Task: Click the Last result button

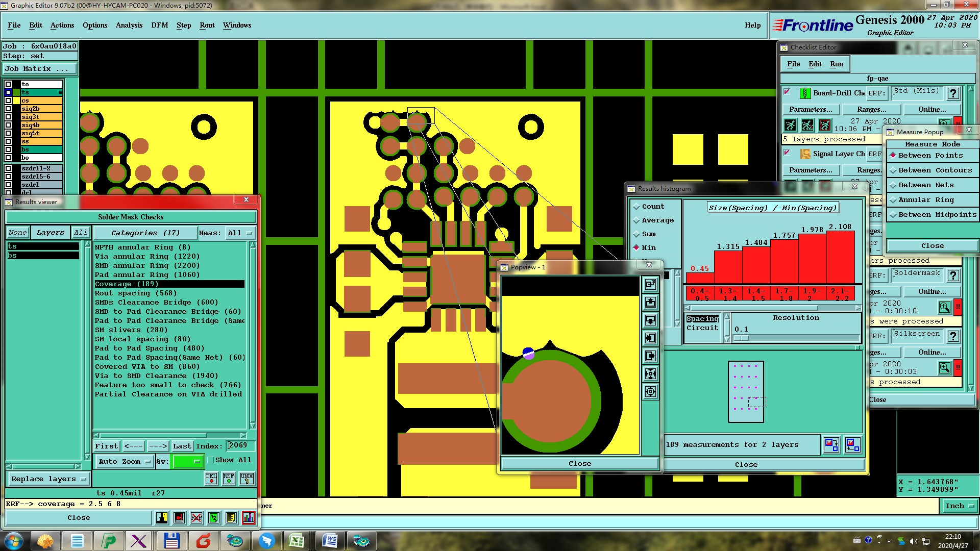Action: (182, 446)
